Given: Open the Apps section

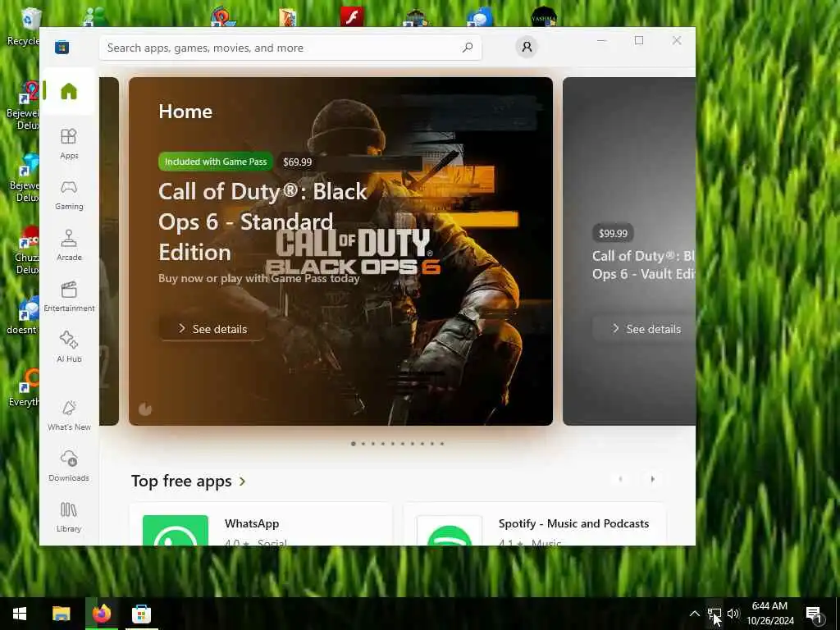Looking at the screenshot, I should [69, 144].
